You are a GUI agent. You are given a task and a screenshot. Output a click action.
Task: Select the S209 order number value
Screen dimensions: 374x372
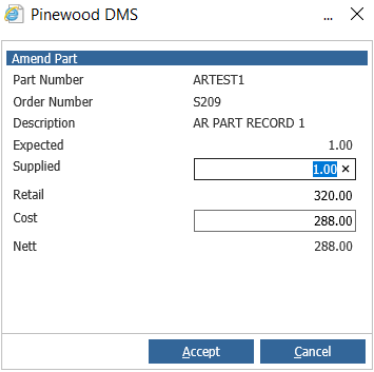point(207,102)
